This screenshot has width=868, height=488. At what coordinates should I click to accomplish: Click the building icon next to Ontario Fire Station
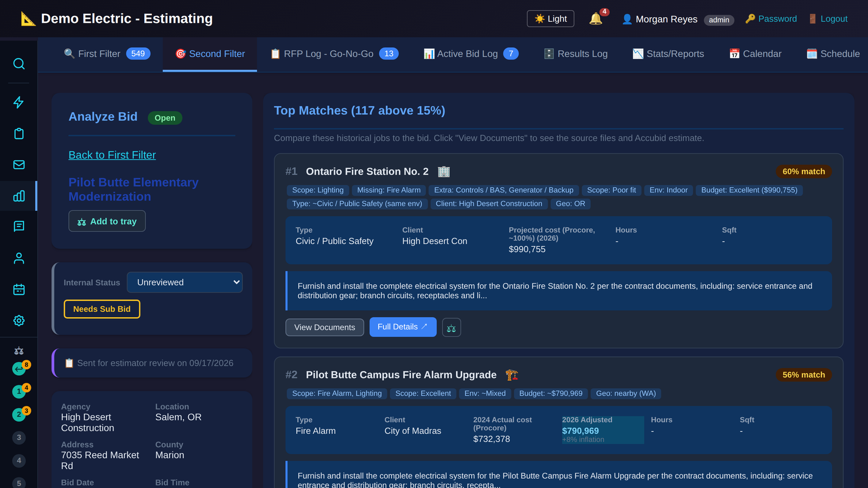(444, 172)
